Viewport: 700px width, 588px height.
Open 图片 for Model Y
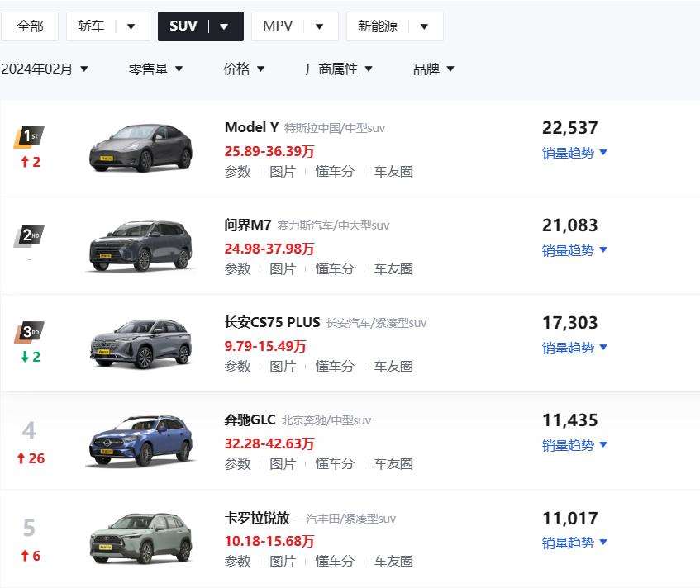(x=283, y=171)
